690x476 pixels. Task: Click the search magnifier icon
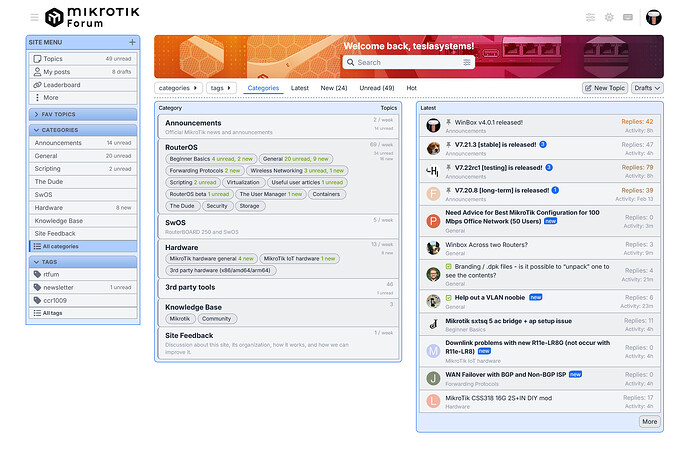[x=350, y=62]
